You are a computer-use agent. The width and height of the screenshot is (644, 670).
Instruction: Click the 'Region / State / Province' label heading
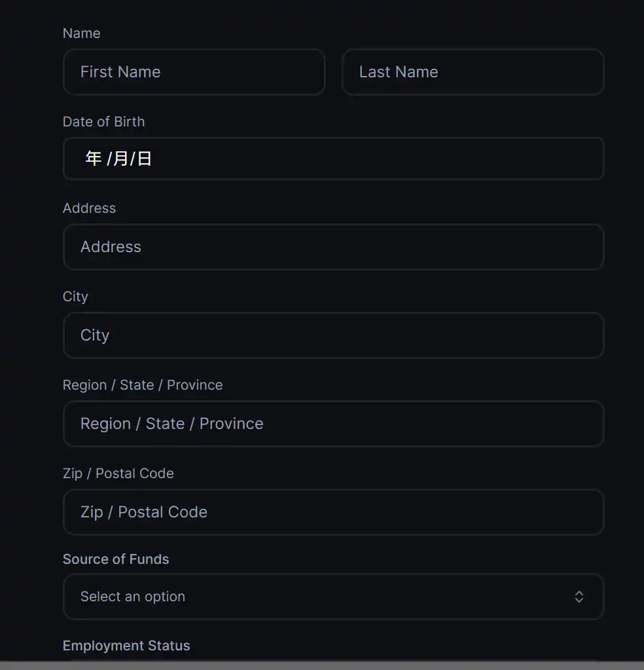143,385
